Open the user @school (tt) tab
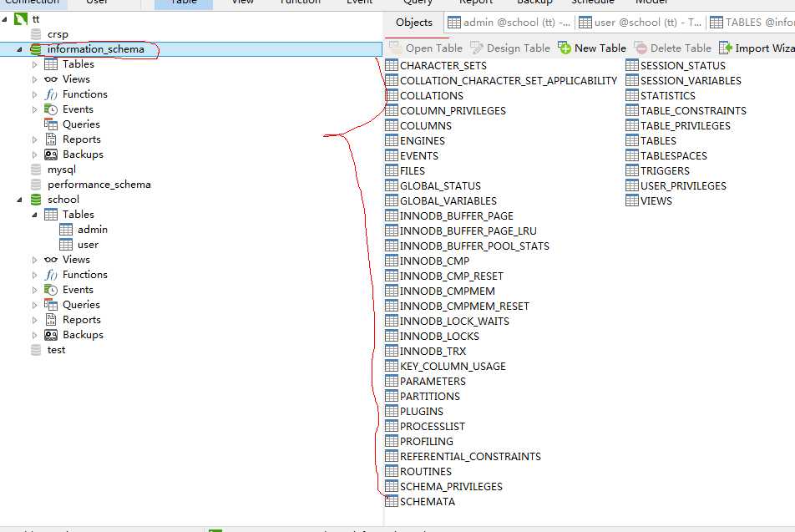The image size is (795, 532). click(x=641, y=23)
